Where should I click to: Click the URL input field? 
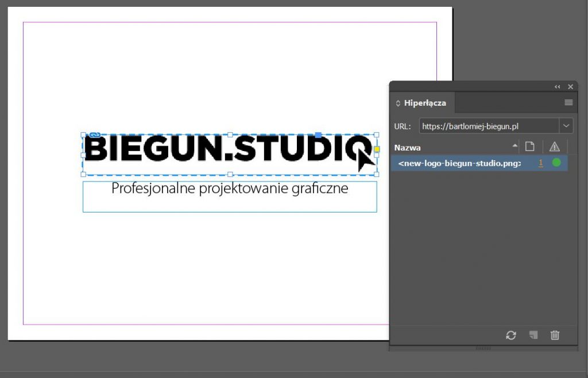489,126
